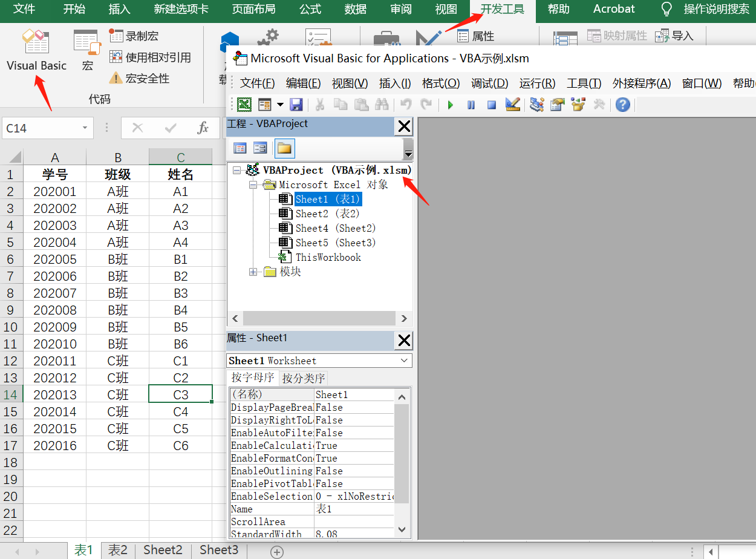Viewport: 756px width, 559px height.
Task: Click the Cut scissors icon in VBA toolbar
Action: pos(320,105)
